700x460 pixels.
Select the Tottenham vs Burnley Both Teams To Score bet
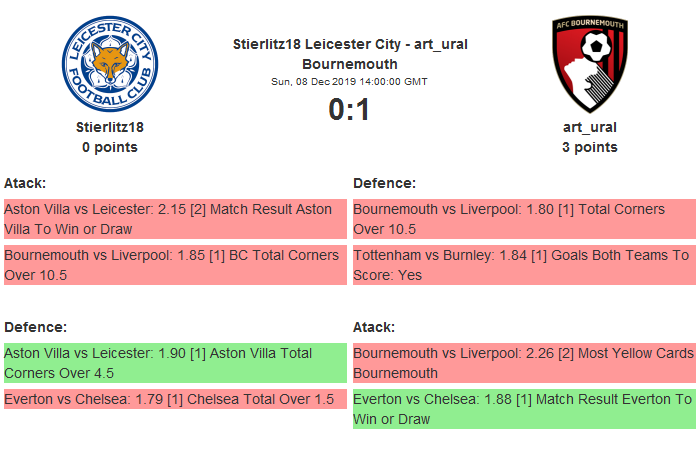[x=523, y=265]
